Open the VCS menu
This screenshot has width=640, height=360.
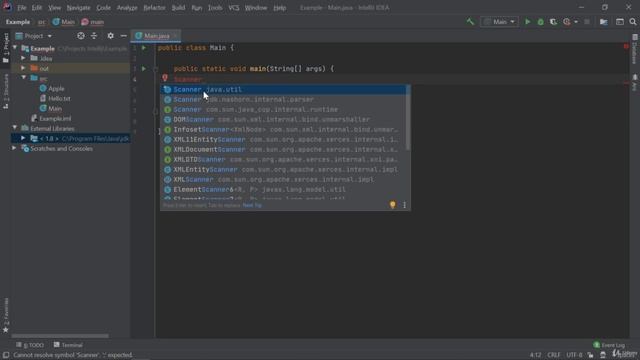click(x=233, y=8)
